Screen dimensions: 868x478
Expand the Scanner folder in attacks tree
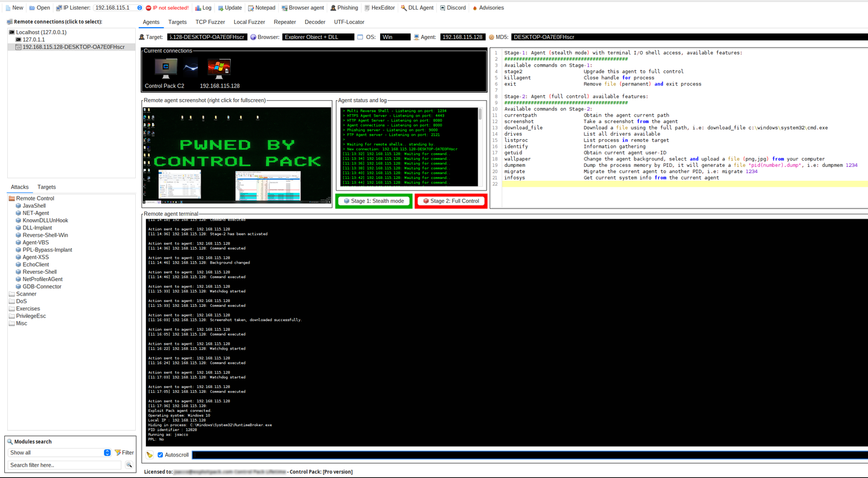tap(26, 294)
